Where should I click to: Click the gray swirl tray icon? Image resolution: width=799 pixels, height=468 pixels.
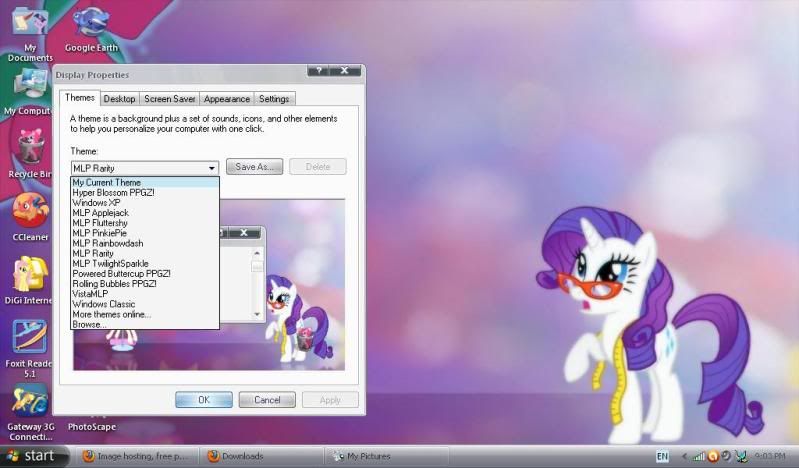pyautogui.click(x=726, y=456)
